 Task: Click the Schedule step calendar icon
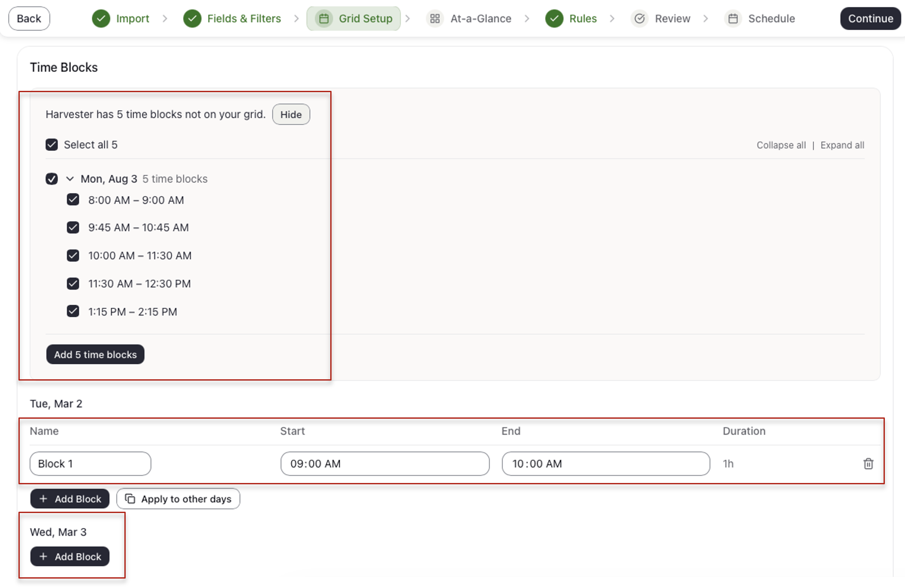pyautogui.click(x=733, y=18)
